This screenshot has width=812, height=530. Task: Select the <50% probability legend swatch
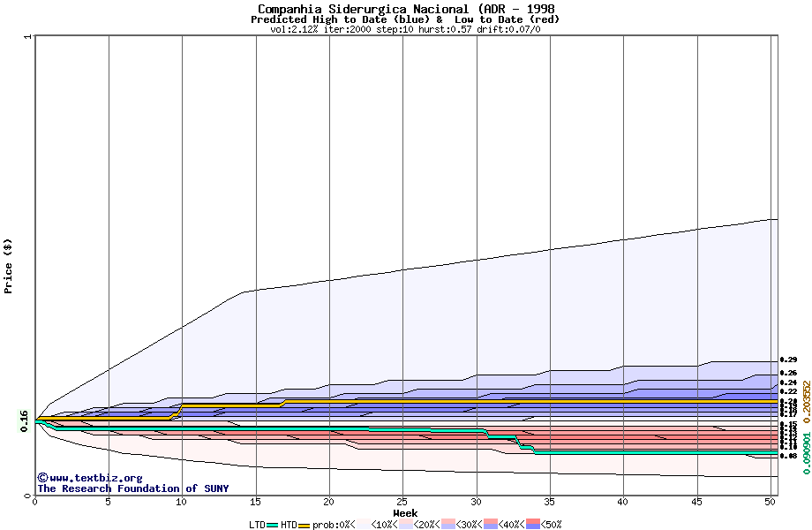tap(533, 525)
